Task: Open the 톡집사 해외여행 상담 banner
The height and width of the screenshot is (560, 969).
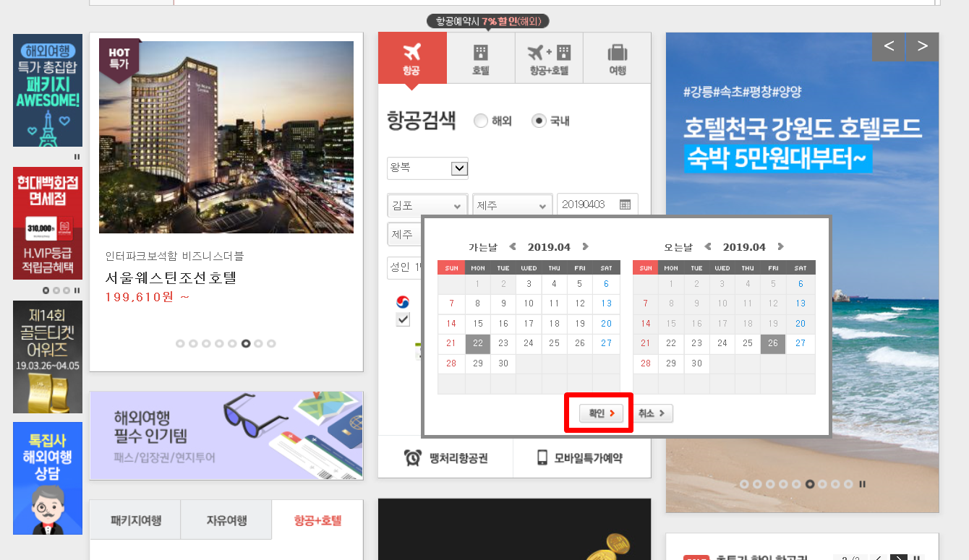Action: [x=48, y=478]
